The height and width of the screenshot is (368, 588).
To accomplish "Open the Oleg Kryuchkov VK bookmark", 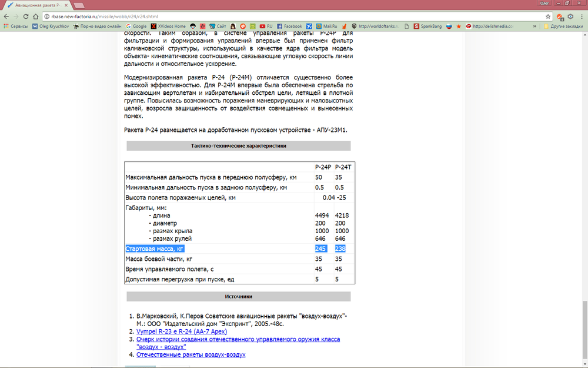I will 51,26.
